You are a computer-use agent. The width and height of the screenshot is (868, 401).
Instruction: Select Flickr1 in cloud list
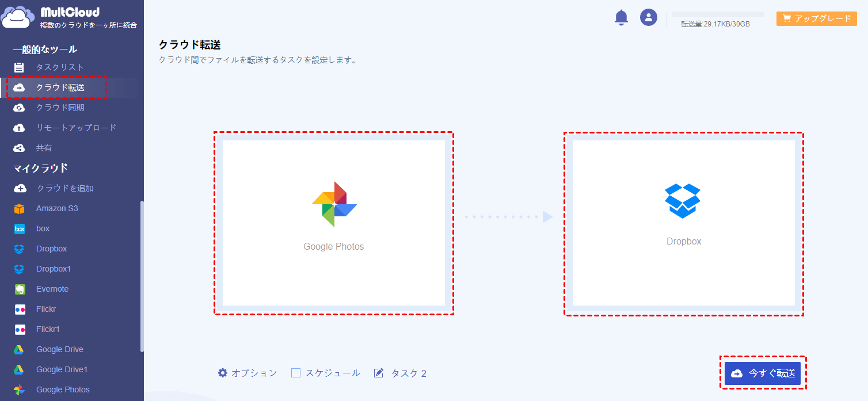coord(48,329)
